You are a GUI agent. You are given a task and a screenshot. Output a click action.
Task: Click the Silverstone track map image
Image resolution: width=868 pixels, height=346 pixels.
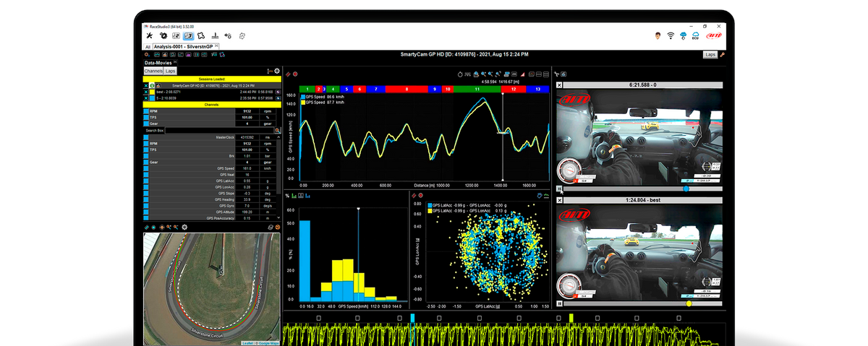(212, 289)
